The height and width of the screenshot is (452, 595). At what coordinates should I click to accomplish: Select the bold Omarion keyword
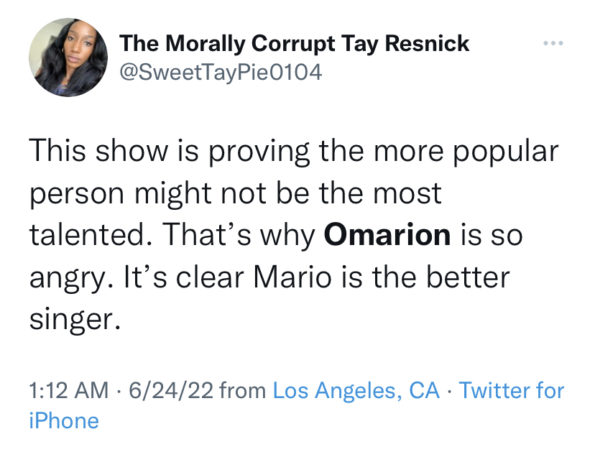coord(387,235)
